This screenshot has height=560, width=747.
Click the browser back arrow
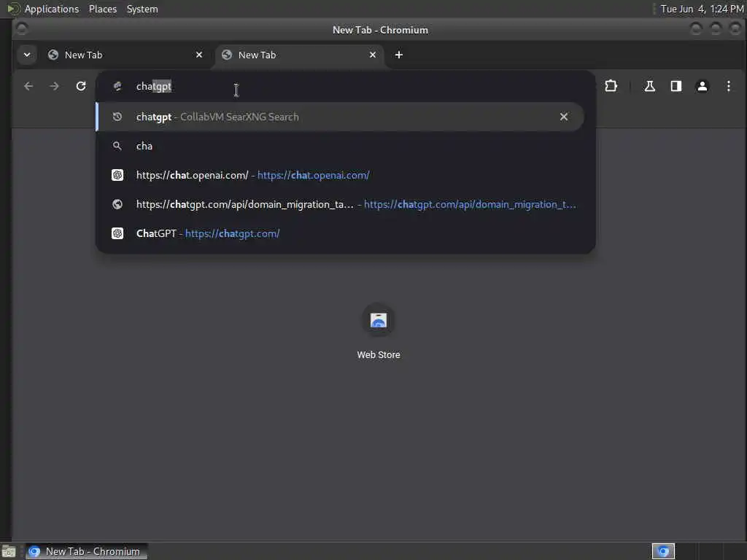[x=28, y=86]
